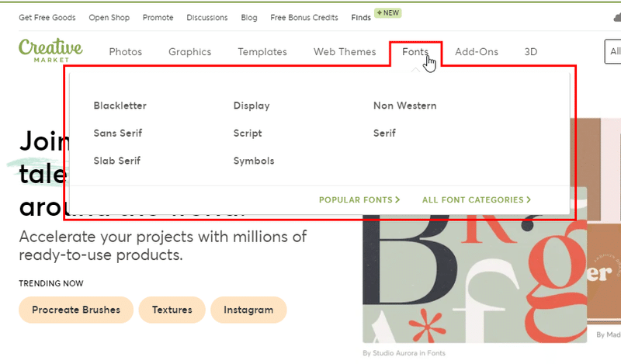Choose Serif in the Fonts dropdown
This screenshot has width=621, height=364.
tap(384, 133)
